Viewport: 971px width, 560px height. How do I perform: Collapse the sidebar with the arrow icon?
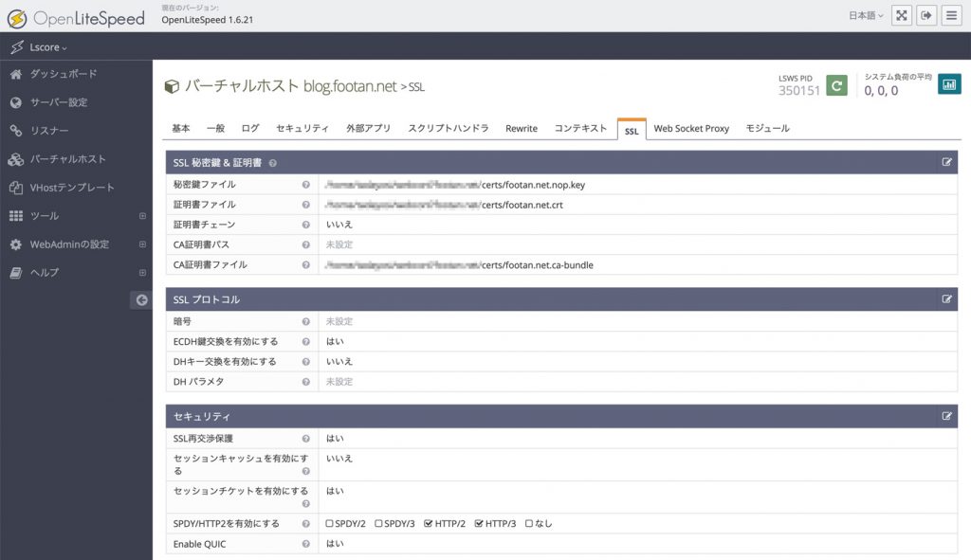click(x=141, y=300)
